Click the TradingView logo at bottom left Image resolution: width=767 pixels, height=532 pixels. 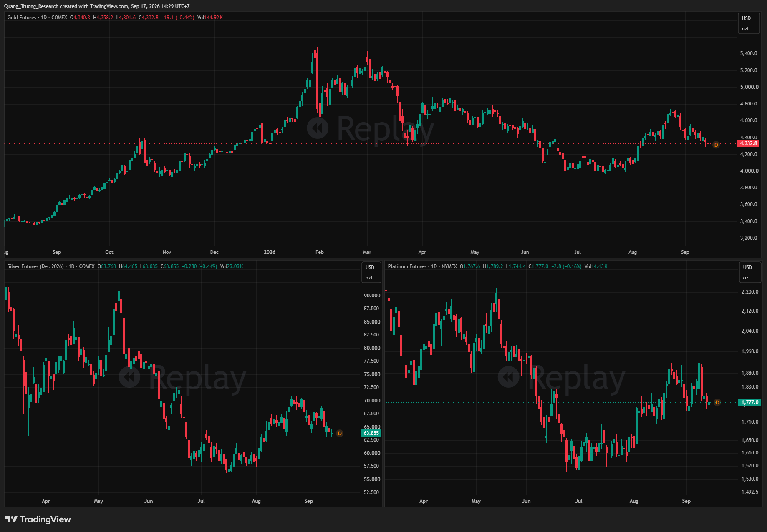point(38,519)
